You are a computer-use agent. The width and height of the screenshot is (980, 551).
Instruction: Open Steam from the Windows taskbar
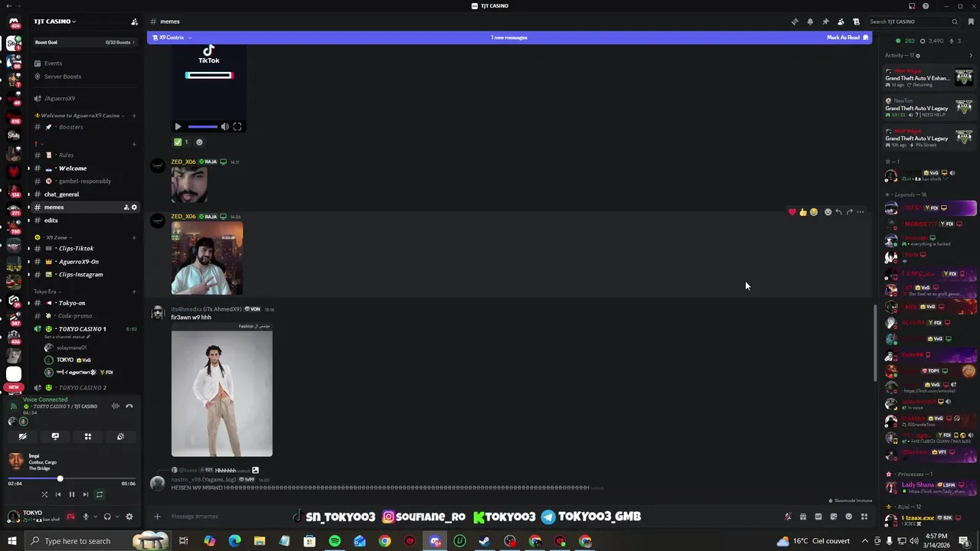(x=485, y=541)
